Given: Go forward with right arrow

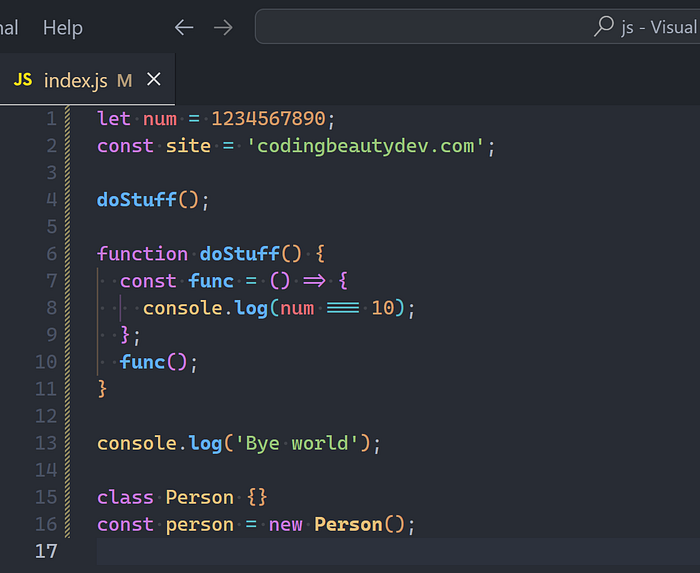Looking at the screenshot, I should [x=223, y=28].
